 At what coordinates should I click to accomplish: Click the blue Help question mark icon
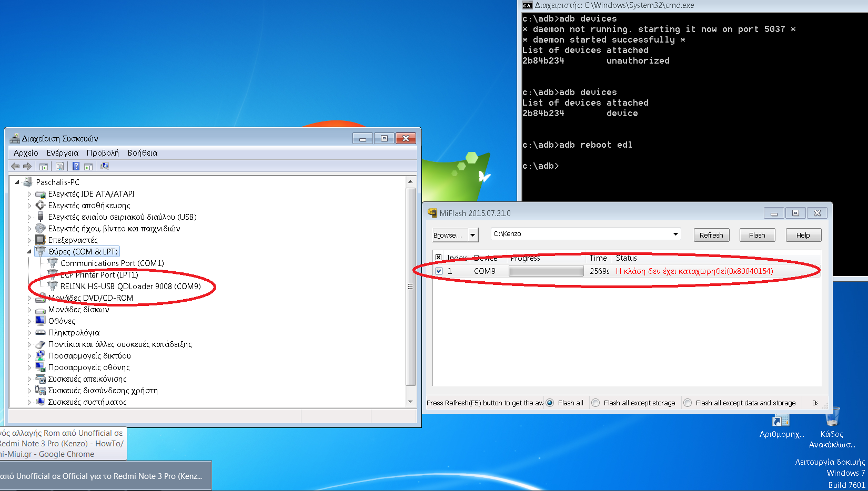click(76, 167)
